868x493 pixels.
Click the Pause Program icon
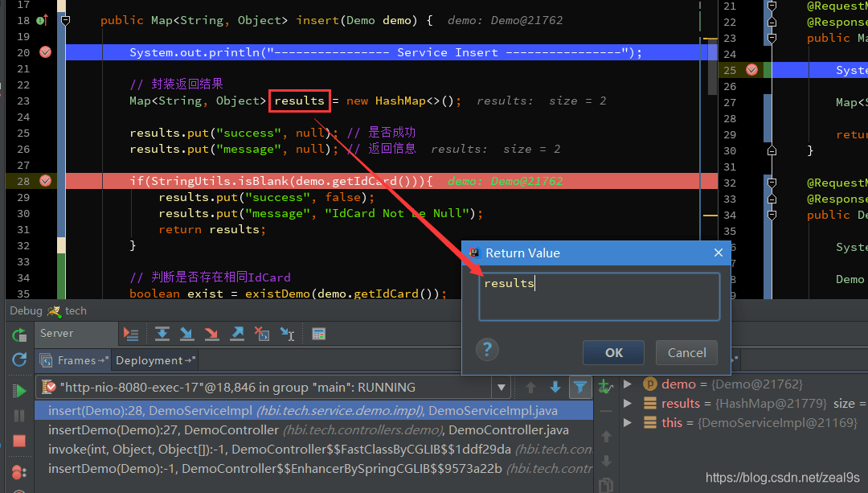[x=19, y=416]
